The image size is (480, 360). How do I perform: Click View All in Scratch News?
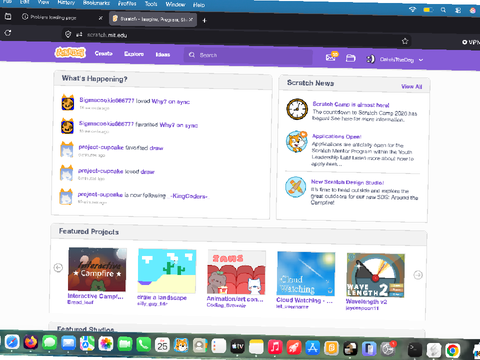point(412,87)
